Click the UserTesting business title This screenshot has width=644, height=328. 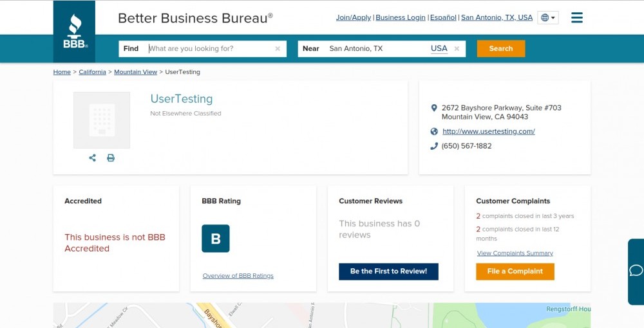click(182, 99)
